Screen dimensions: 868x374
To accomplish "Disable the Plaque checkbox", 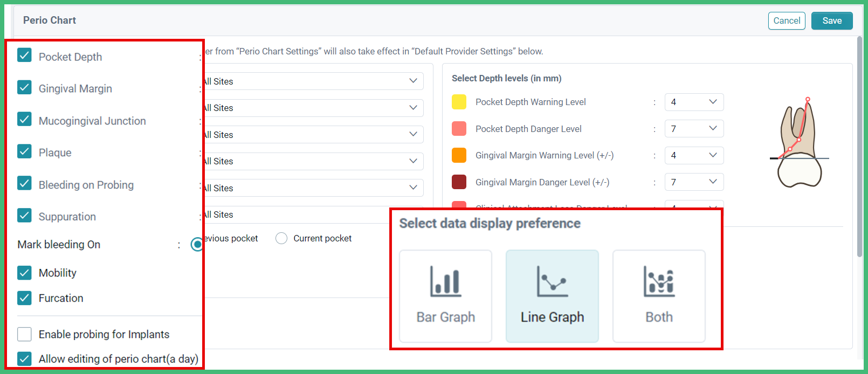I will click(24, 151).
